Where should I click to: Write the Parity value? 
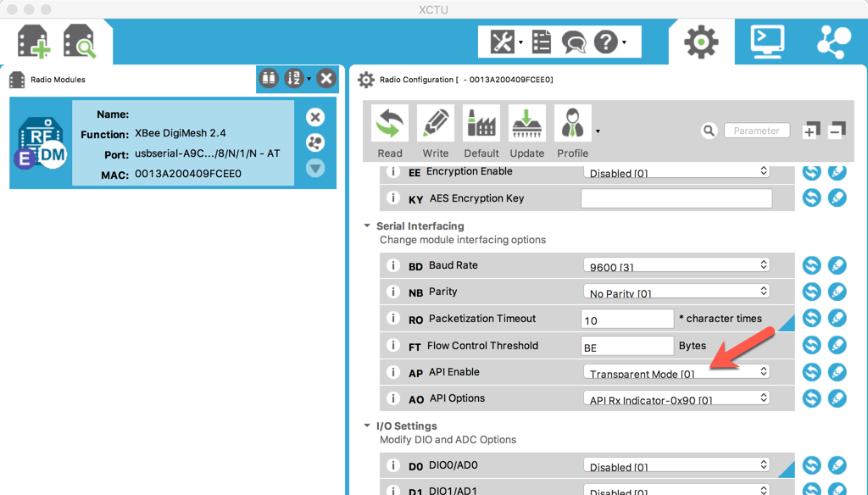click(x=837, y=292)
